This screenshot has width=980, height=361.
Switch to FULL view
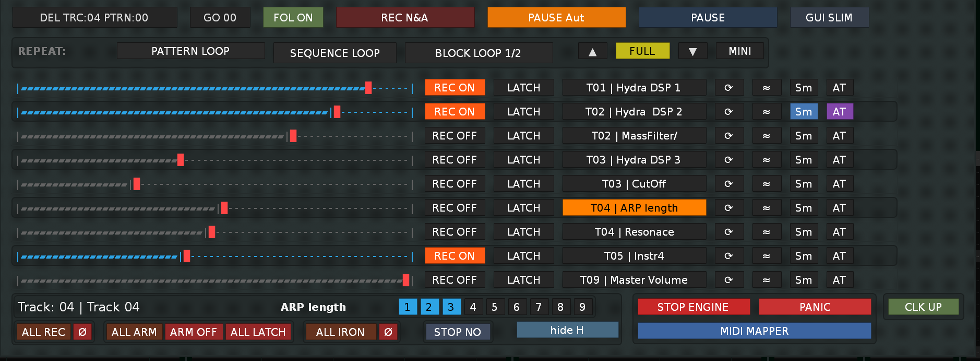click(642, 51)
